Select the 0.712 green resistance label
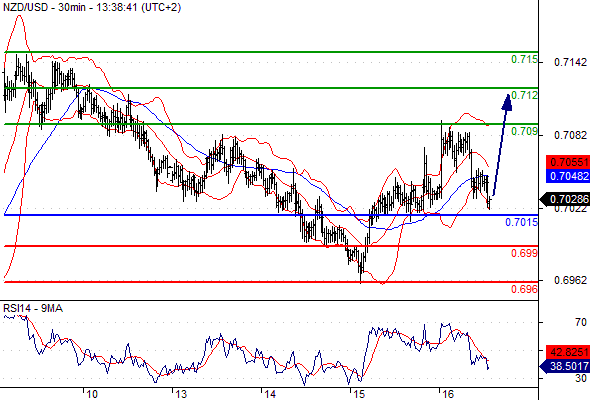Viewport: 590px width, 400px height. (524, 95)
